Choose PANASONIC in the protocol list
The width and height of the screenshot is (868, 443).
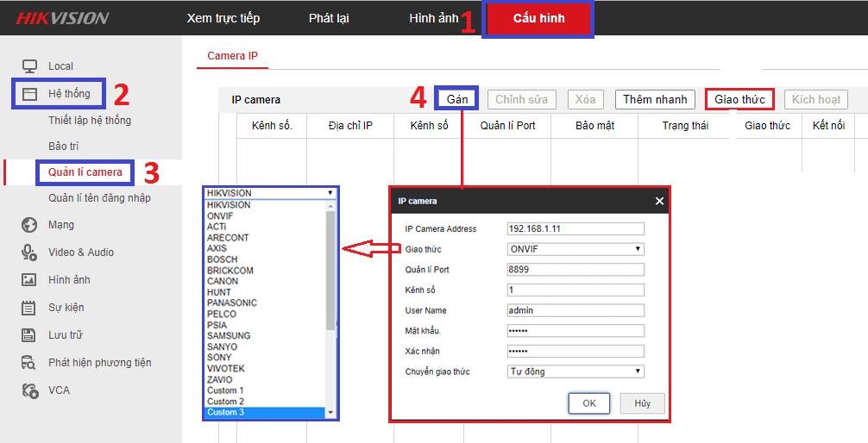click(232, 303)
